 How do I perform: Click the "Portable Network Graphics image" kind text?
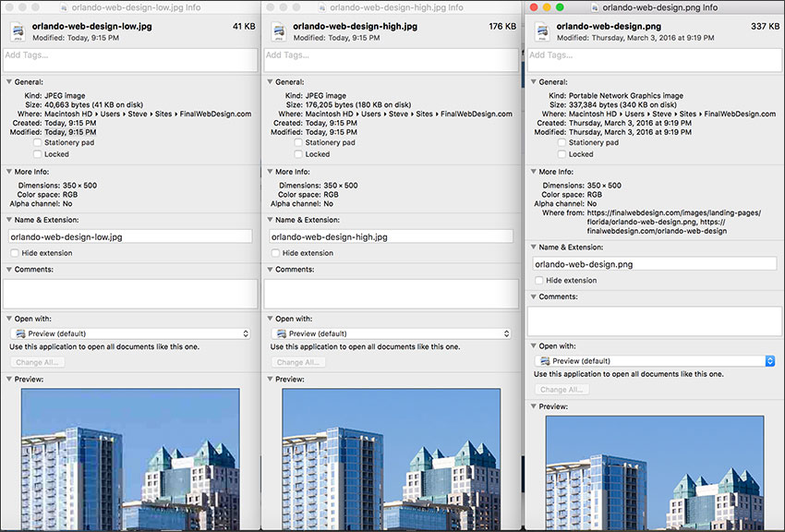(x=626, y=95)
